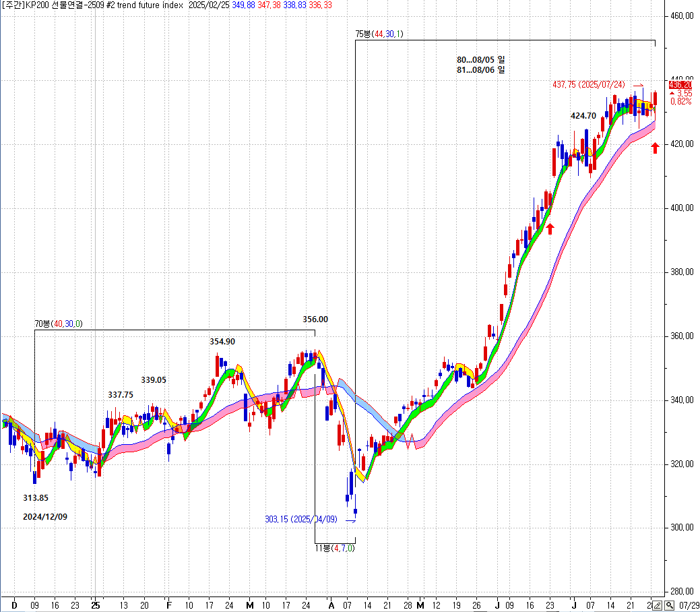Select the header date 2025/02/25
The image size is (700, 612).
(208, 5)
